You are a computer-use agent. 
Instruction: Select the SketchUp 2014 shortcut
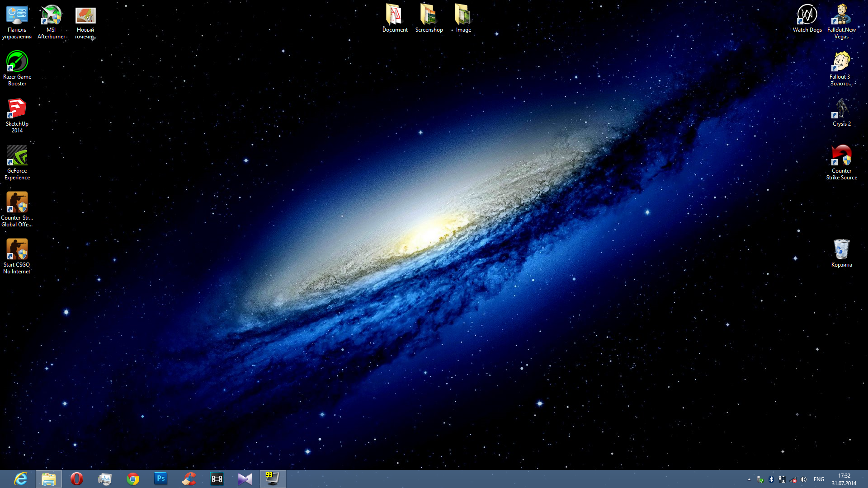point(17,116)
